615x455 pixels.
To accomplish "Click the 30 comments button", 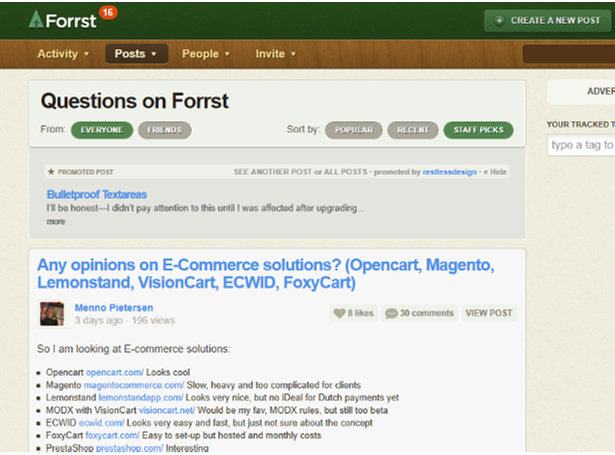I will click(x=419, y=313).
